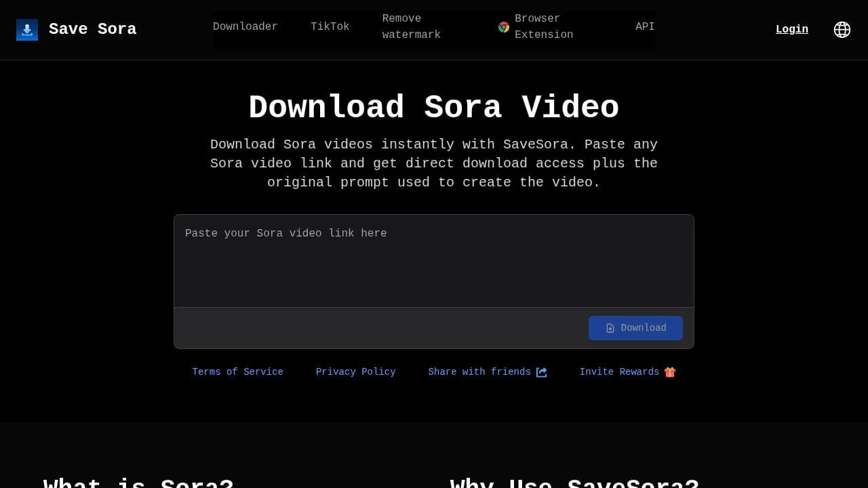The image size is (868, 488).
Task: Click the Save Sora brand name
Action: pos(93,30)
